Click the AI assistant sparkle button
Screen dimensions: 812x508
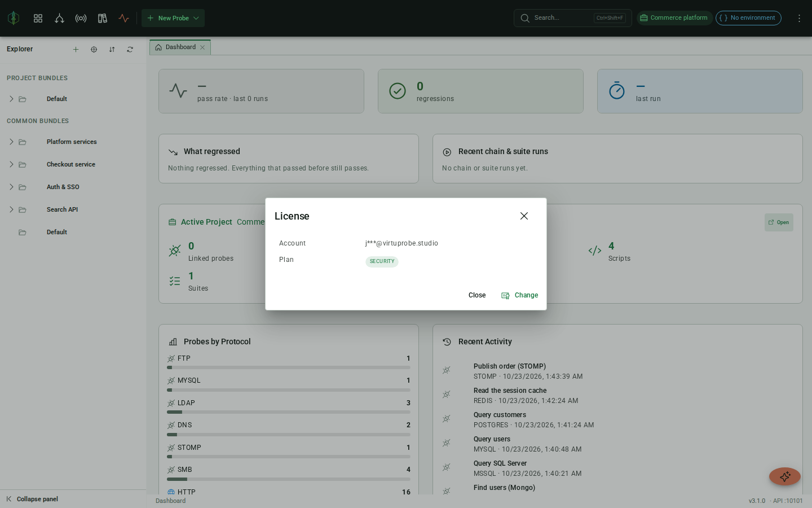point(785,476)
